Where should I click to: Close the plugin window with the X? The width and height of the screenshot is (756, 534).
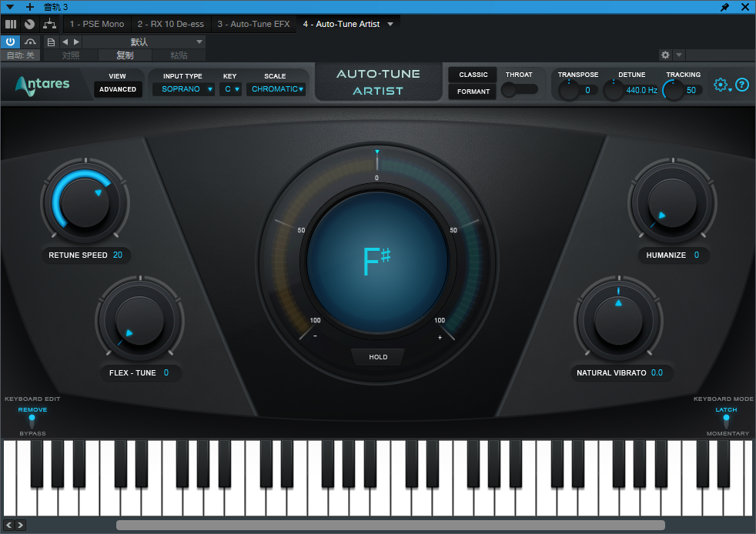(x=745, y=7)
